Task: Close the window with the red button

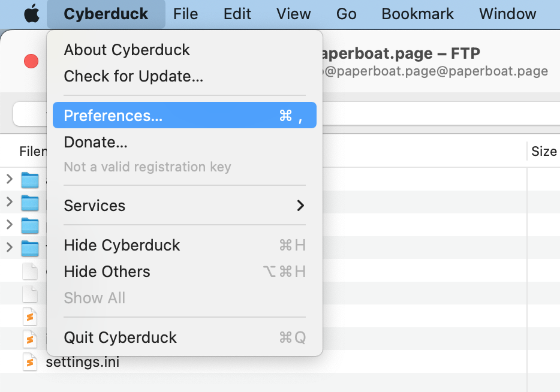Action: (31, 61)
